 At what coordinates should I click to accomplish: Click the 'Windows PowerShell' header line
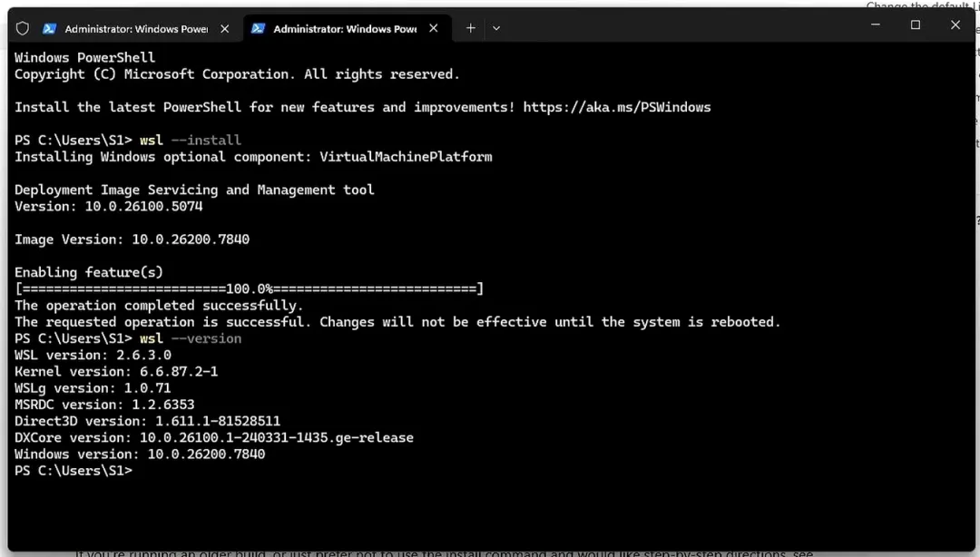point(85,57)
